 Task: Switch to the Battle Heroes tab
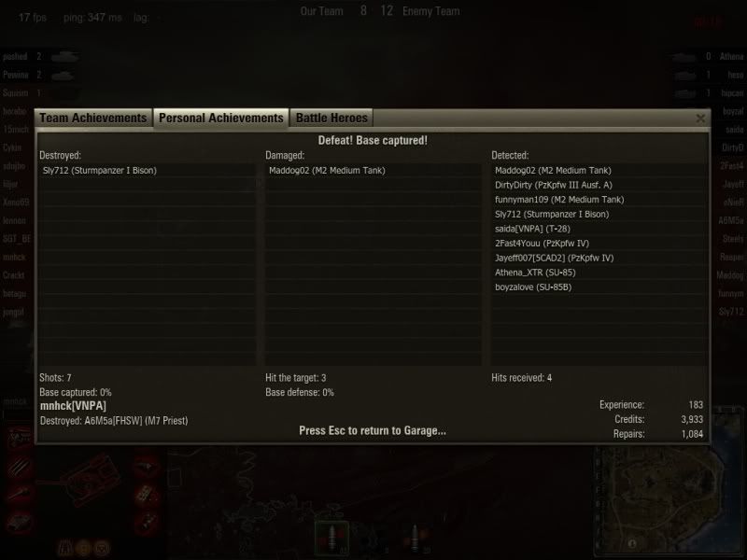click(331, 118)
